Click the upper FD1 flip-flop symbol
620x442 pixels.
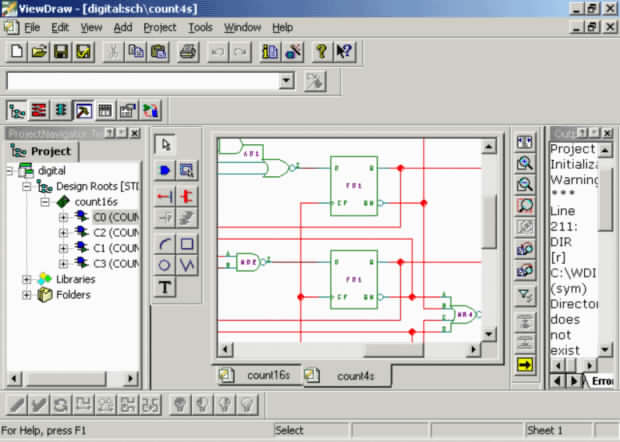pos(354,186)
